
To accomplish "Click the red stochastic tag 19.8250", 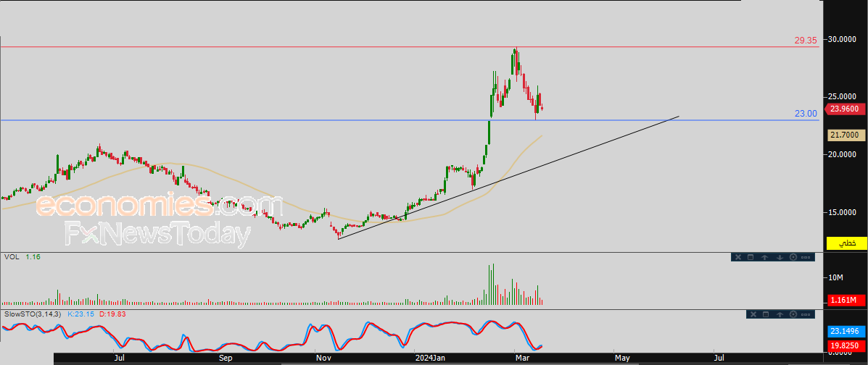I will (846, 345).
